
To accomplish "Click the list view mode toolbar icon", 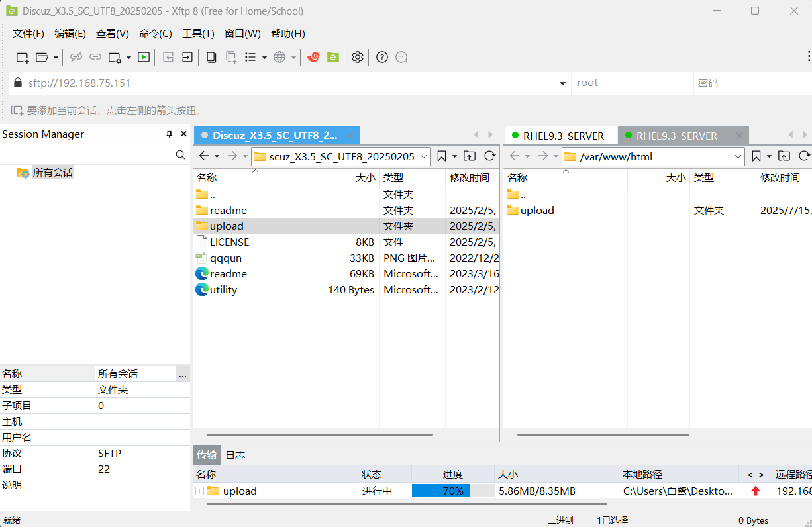I will [x=250, y=57].
